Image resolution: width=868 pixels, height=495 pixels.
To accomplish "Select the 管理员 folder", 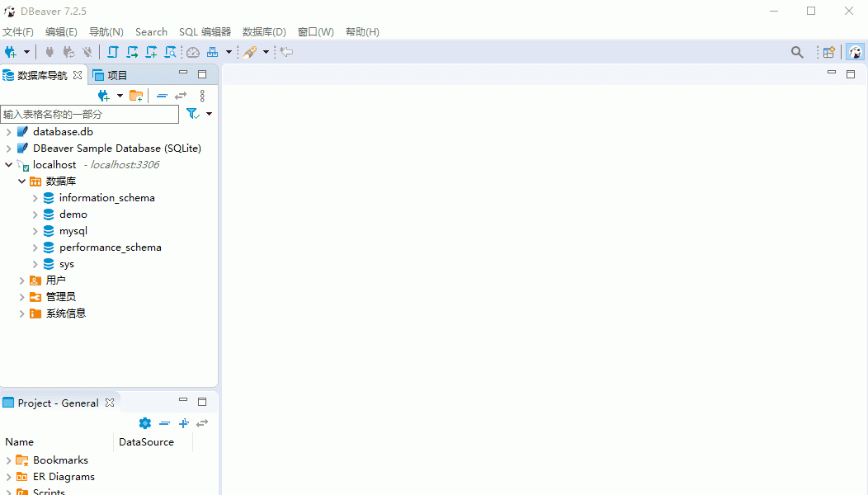I will point(61,297).
